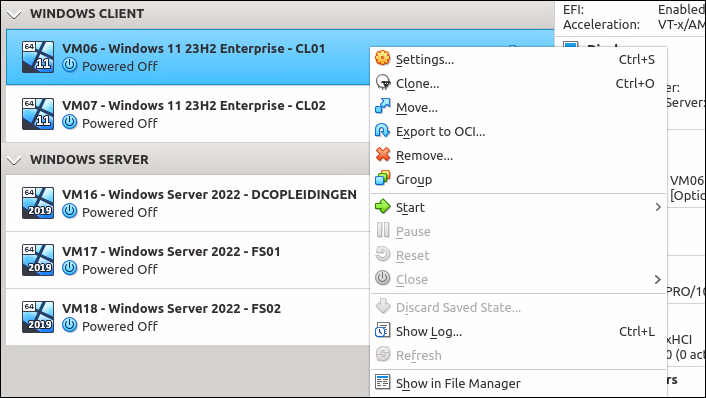Expand the Start submenu arrow
Viewport: 706px width, 398px height.
[658, 207]
